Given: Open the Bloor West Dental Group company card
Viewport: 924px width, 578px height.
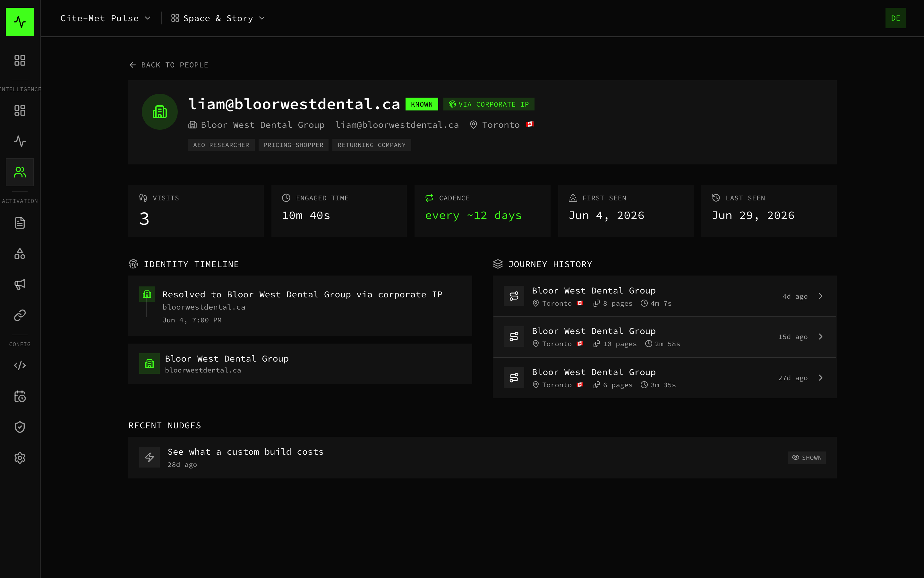Looking at the screenshot, I should (x=300, y=363).
